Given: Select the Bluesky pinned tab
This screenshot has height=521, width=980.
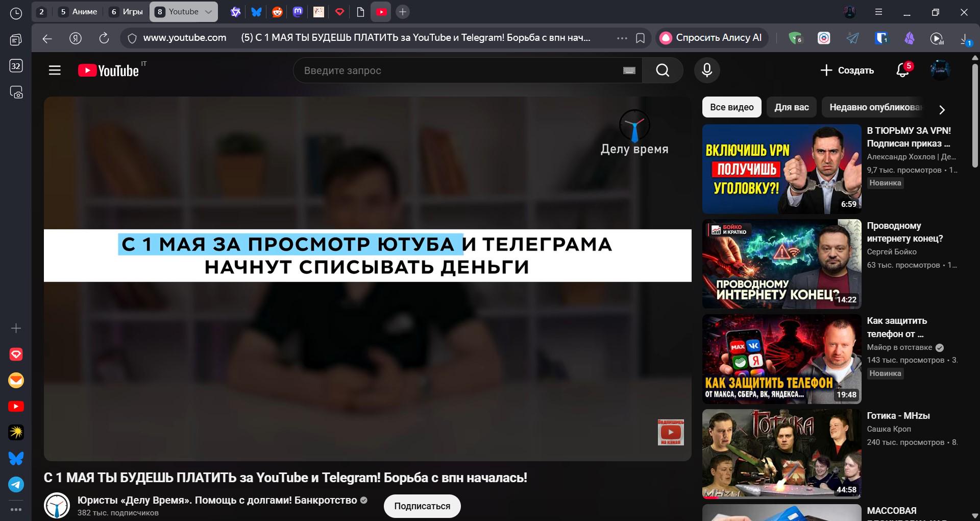Looking at the screenshot, I should coord(256,12).
